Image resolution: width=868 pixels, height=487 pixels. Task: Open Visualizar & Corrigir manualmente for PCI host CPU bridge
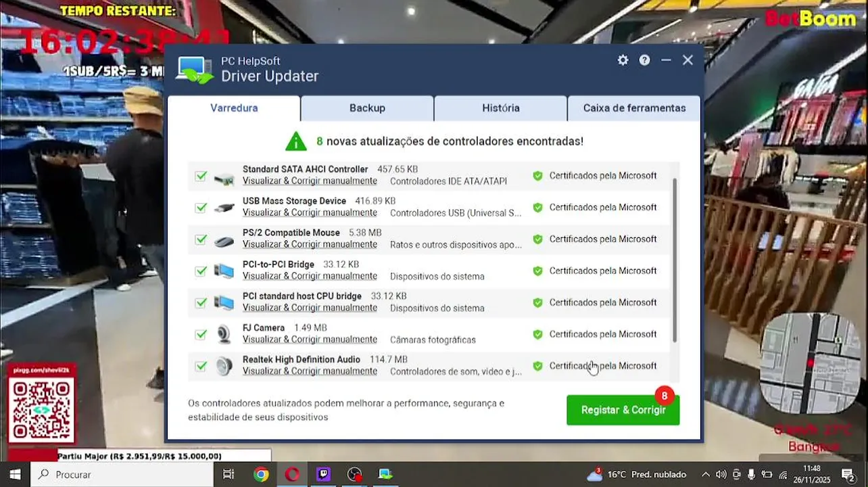click(x=310, y=308)
